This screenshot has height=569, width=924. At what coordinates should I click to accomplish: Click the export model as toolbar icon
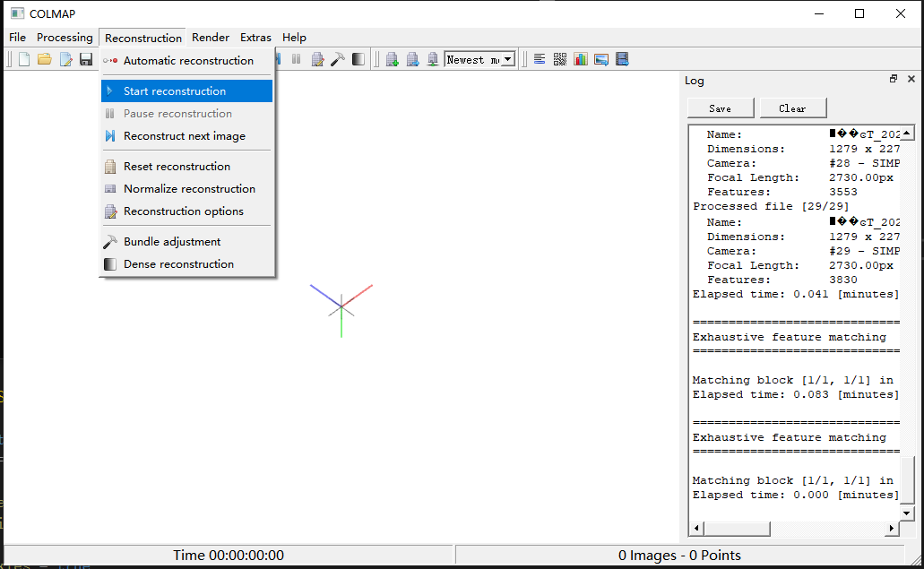click(x=433, y=59)
